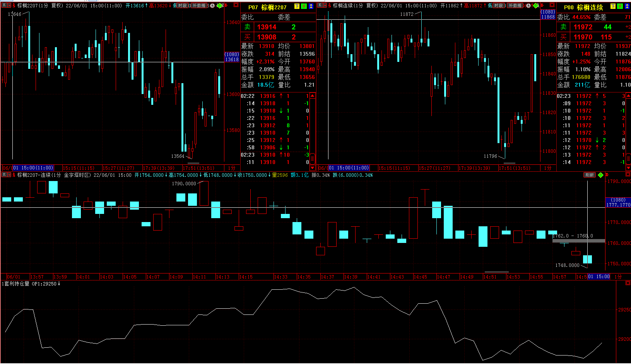The image size is (631, 364).
Task: Click the green diamond icon next to 刷新
Action: click(x=600, y=175)
